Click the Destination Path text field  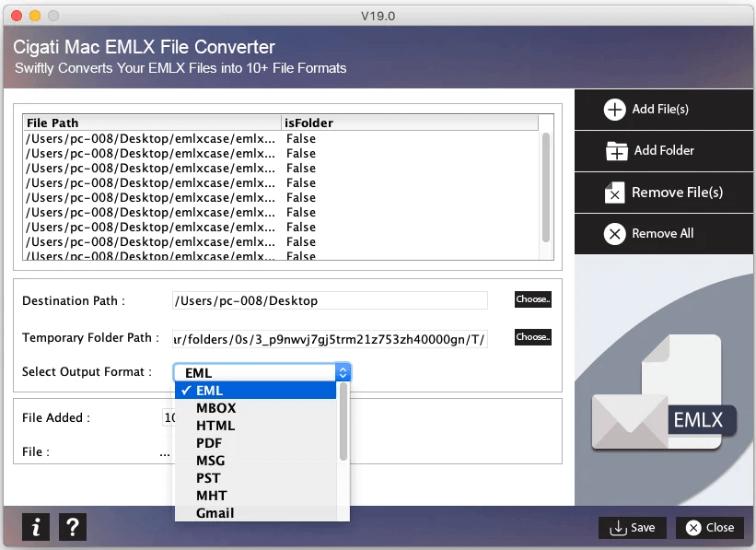coord(330,300)
